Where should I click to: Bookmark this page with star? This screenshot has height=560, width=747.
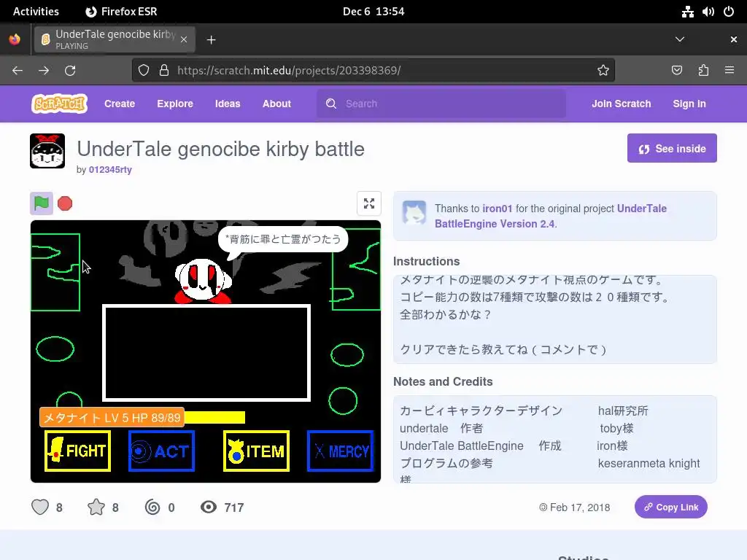(x=603, y=71)
